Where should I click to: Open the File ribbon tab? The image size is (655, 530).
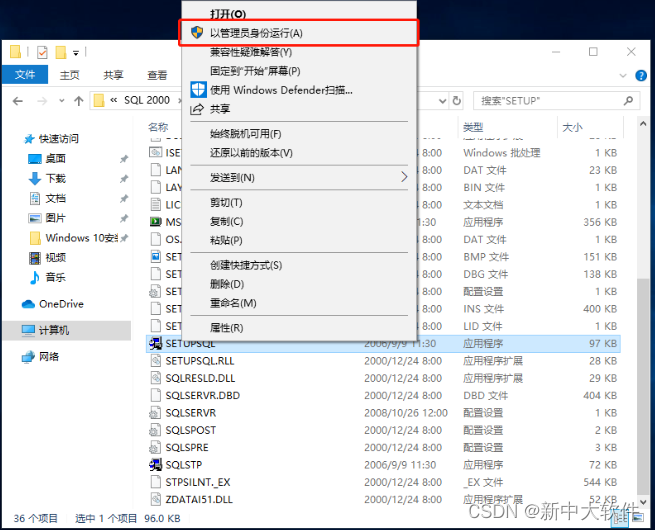25,75
